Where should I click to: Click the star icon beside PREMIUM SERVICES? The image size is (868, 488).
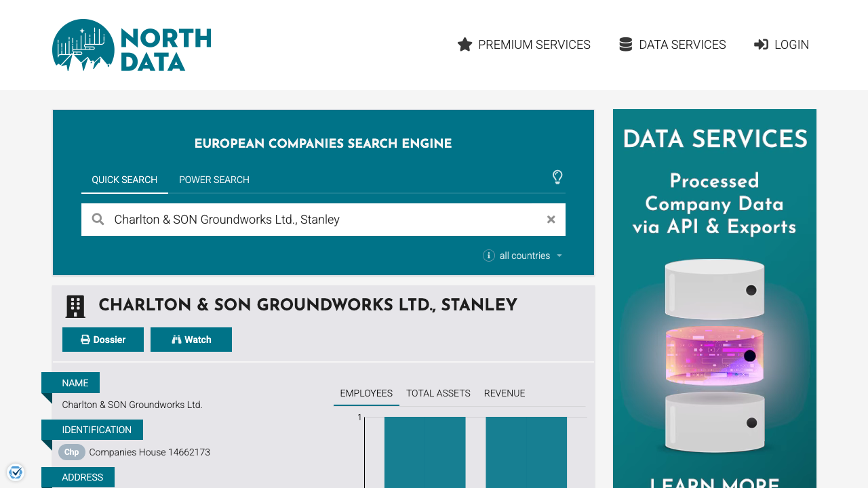coord(465,44)
